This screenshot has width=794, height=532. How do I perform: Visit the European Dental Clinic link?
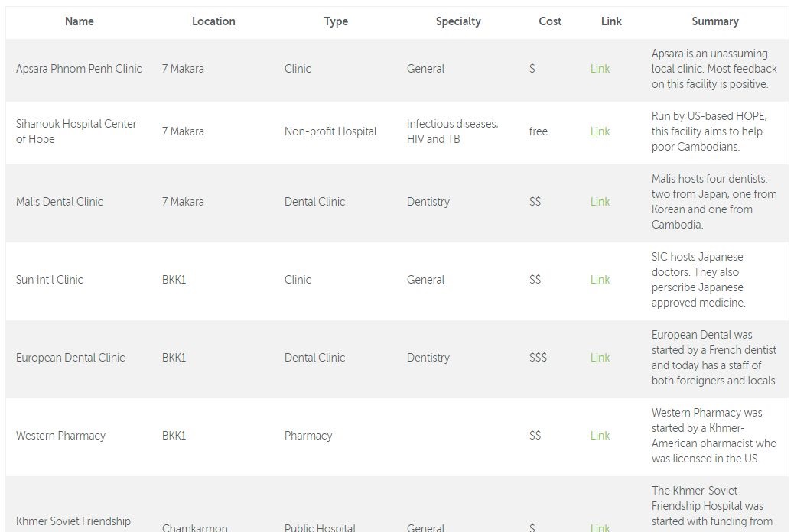coord(600,358)
